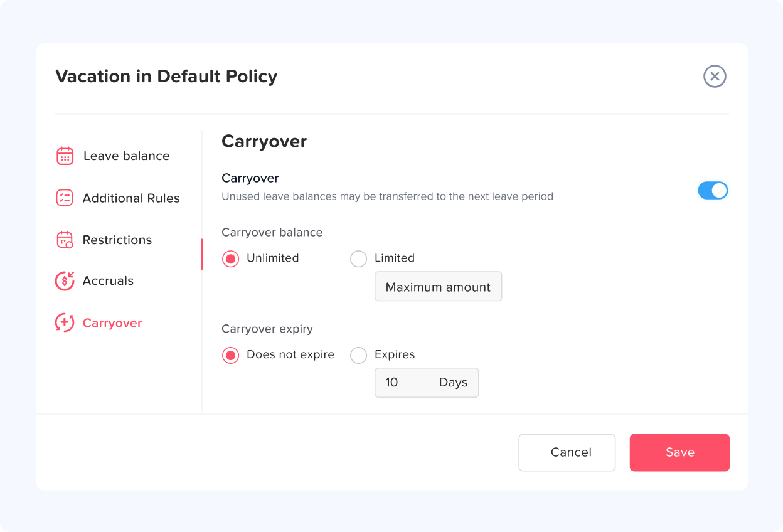The height and width of the screenshot is (532, 783).
Task: Select the Unlimited carryover balance option
Action: [231, 258]
